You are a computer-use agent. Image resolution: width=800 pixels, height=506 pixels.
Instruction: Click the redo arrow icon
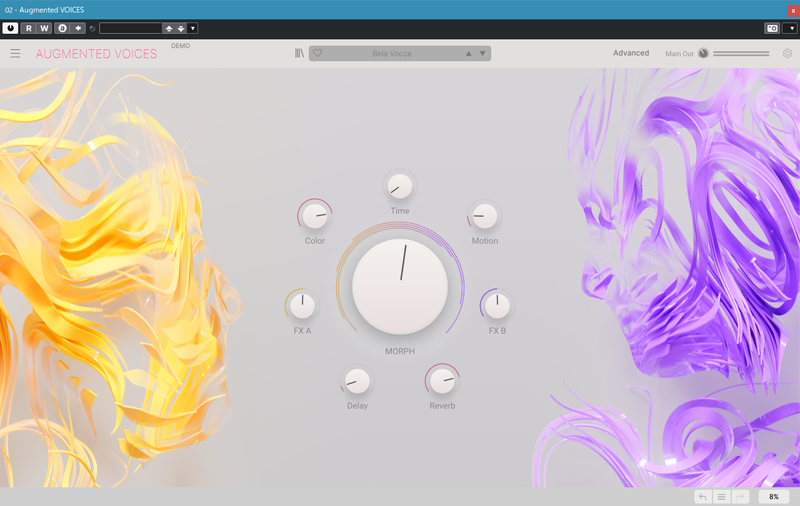coord(740,497)
